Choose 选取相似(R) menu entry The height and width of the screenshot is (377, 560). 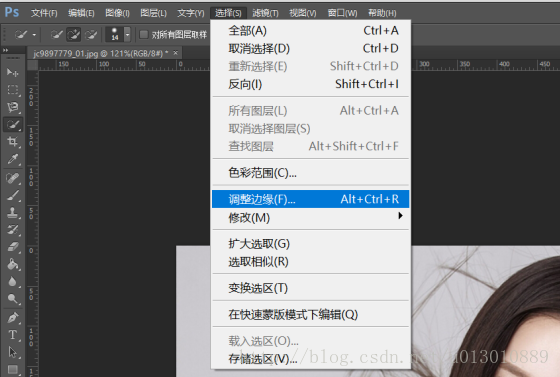point(311,262)
